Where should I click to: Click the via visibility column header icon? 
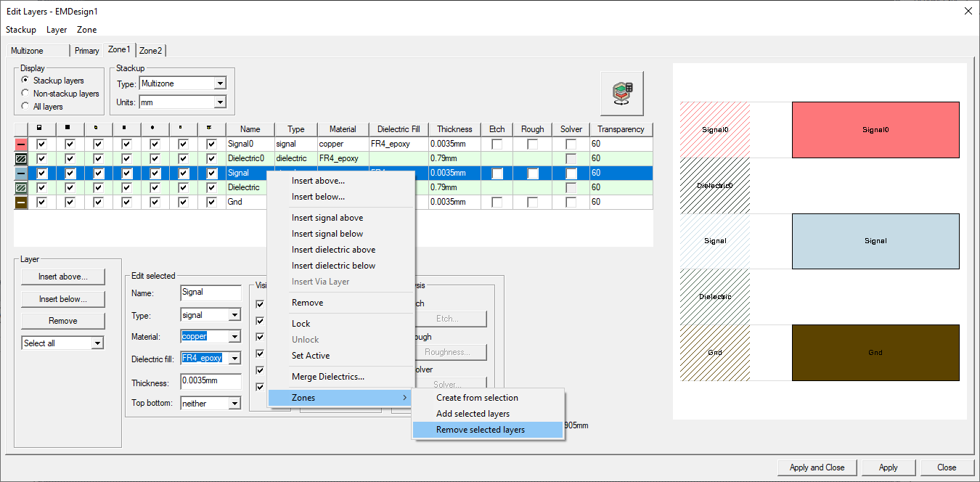pyautogui.click(x=211, y=128)
